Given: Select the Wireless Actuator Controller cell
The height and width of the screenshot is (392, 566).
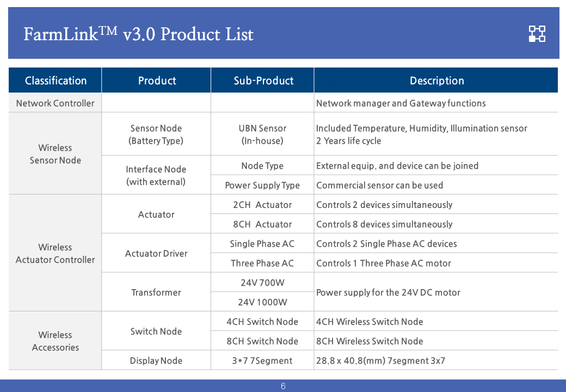Looking at the screenshot, I should (55, 254).
